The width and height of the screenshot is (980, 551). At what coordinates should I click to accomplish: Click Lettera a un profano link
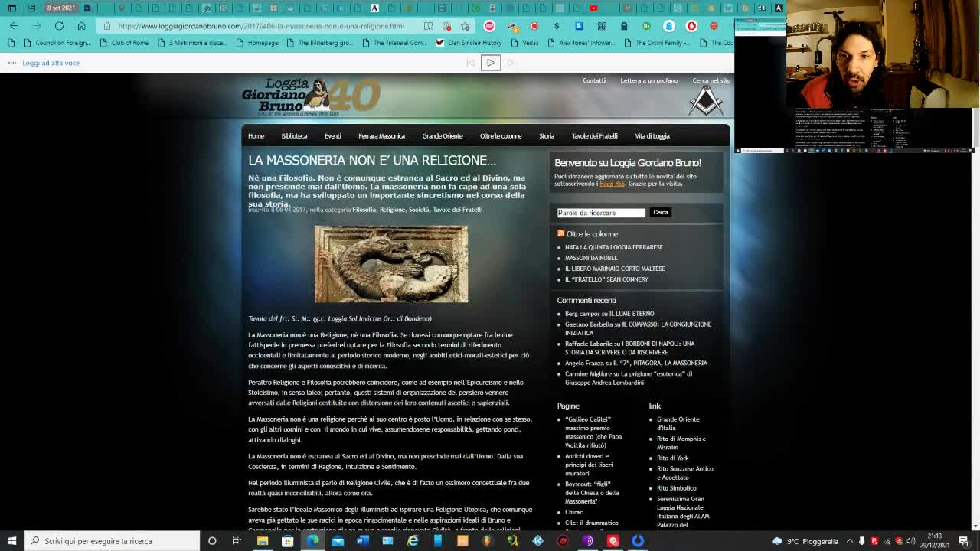649,80
